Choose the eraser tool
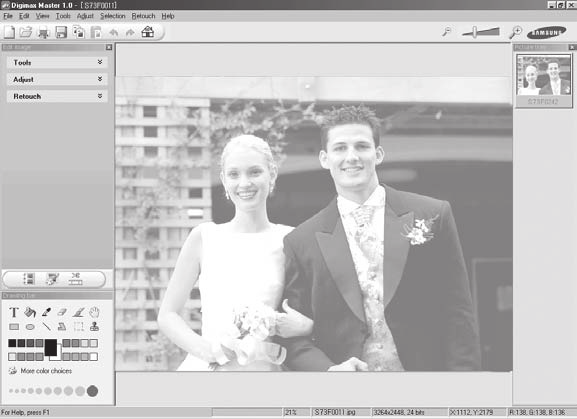This screenshot has width=577, height=419. 62,312
